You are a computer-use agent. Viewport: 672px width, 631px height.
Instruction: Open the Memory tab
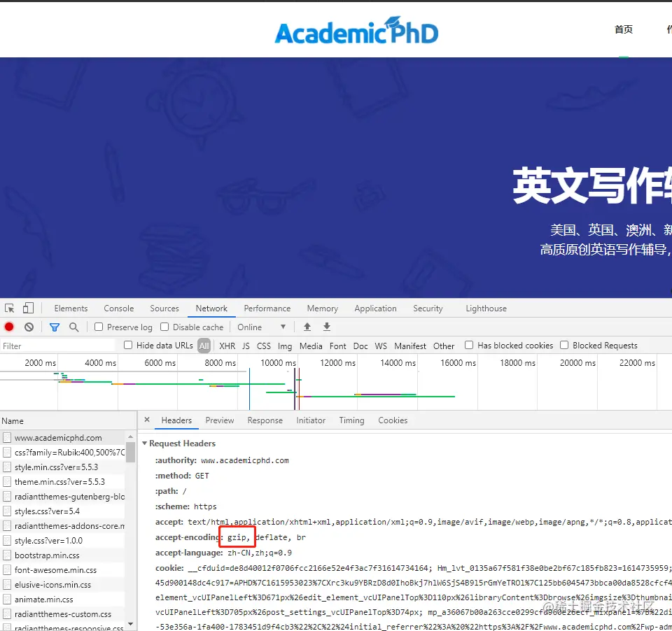322,309
